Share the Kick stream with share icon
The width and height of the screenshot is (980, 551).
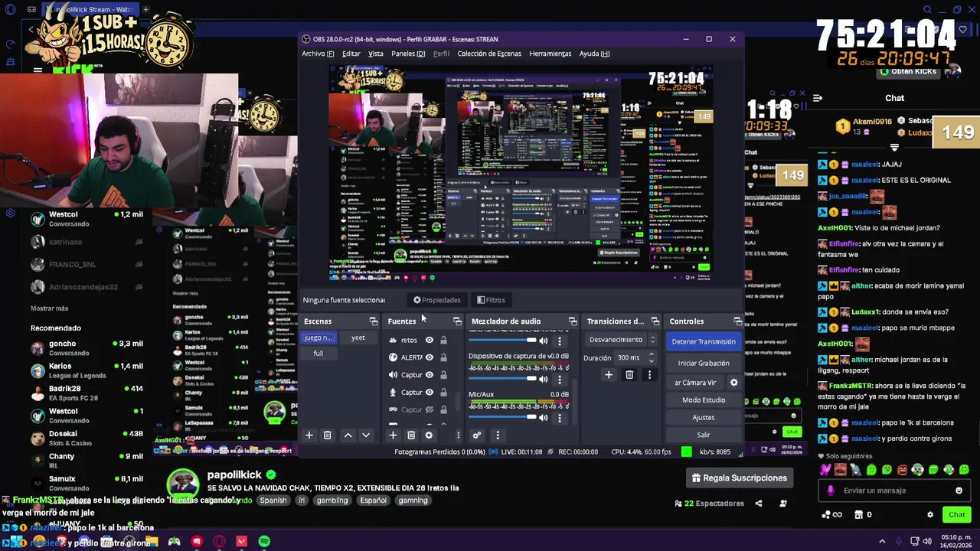[x=759, y=504]
